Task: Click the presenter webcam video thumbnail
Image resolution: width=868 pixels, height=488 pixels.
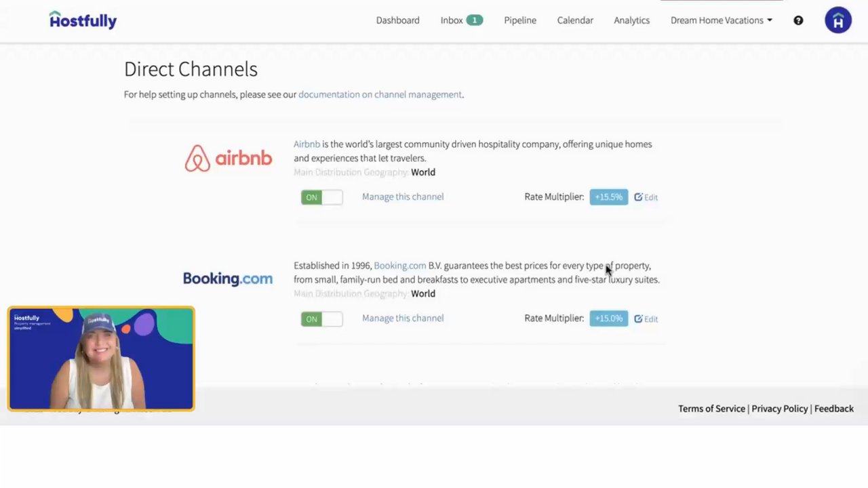Action: pyautogui.click(x=101, y=359)
